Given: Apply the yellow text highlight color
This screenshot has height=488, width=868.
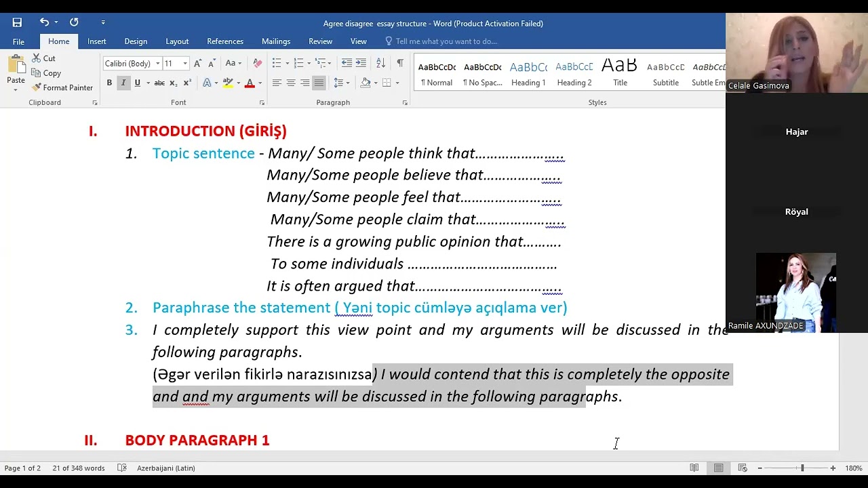Looking at the screenshot, I should [228, 83].
